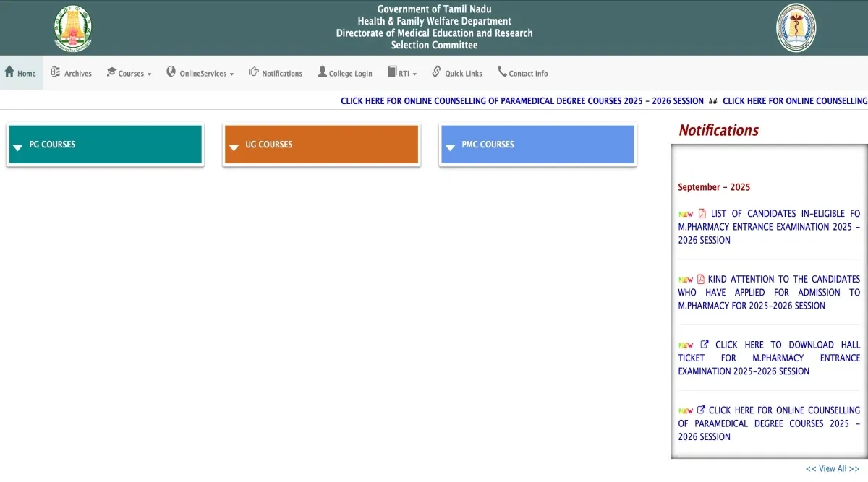Image resolution: width=868 pixels, height=482 pixels.
Task: Open the OnlineServices dropdown caret
Action: click(x=231, y=74)
